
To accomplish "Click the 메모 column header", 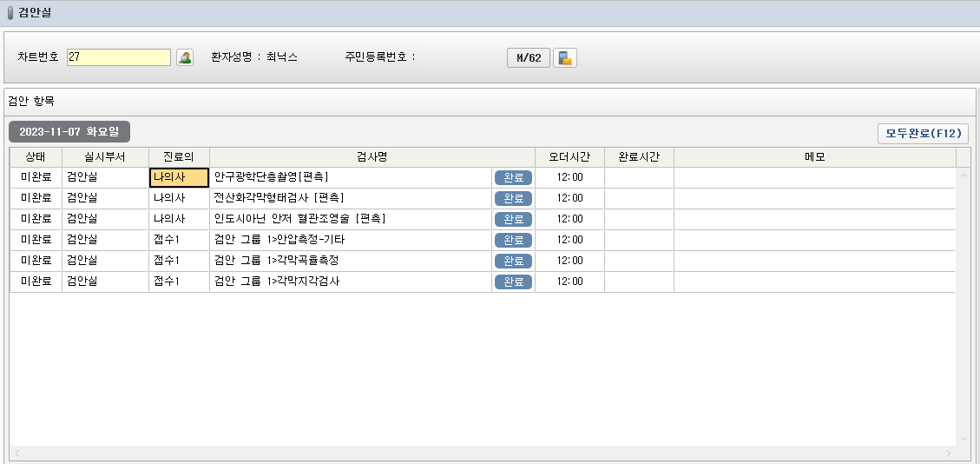I will click(814, 157).
